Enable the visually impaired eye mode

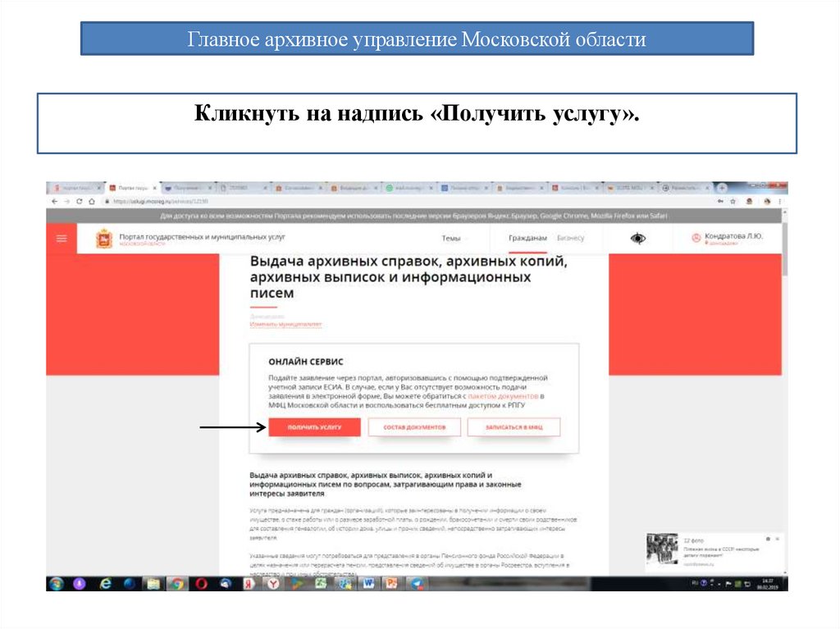(x=637, y=238)
